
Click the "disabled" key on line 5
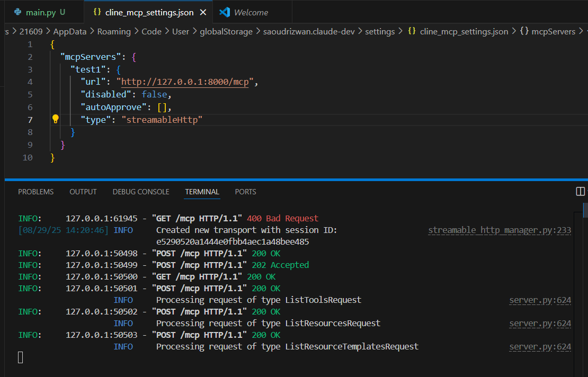click(106, 94)
